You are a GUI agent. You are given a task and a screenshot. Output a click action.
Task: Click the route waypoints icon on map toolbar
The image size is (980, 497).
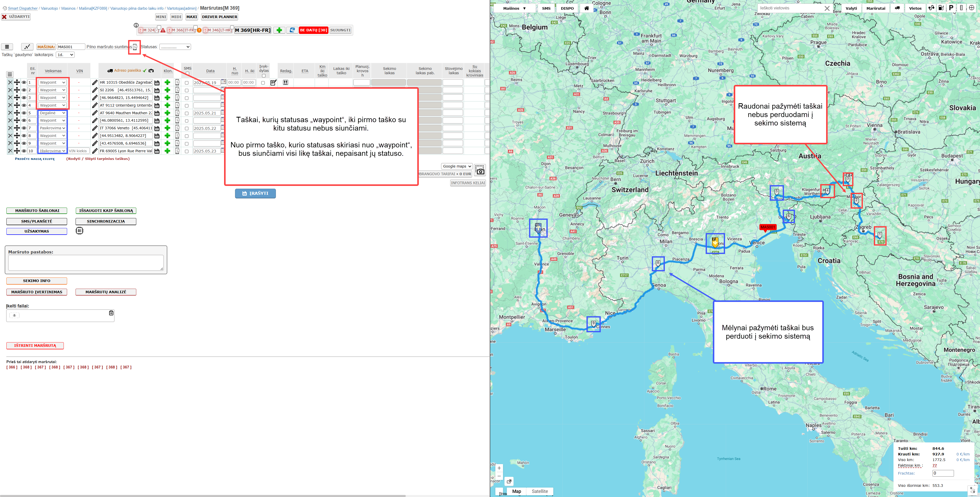(931, 8)
